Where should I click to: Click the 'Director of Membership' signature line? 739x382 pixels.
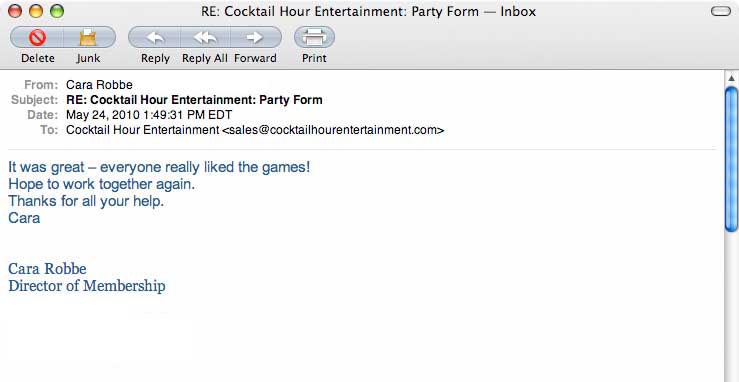(x=87, y=286)
